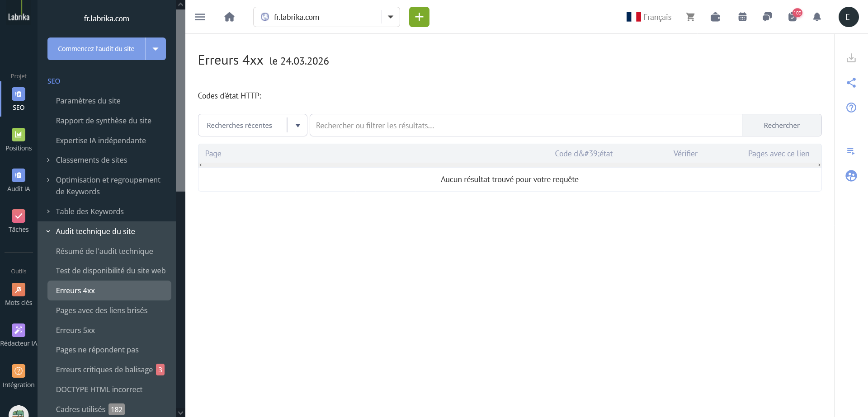
Task: Open Pages avec des liens brisés
Action: 102,310
